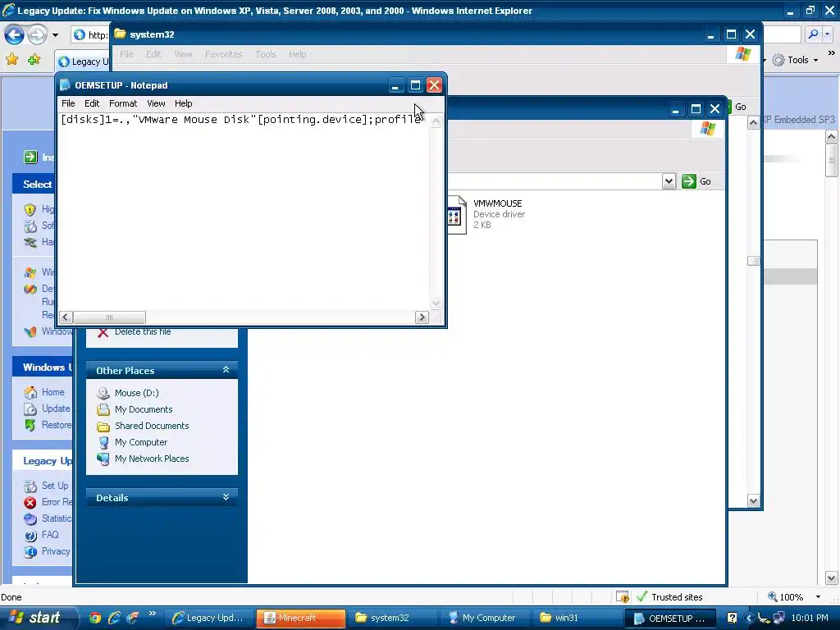Click the Privacy info icon in sidebar

click(30, 551)
